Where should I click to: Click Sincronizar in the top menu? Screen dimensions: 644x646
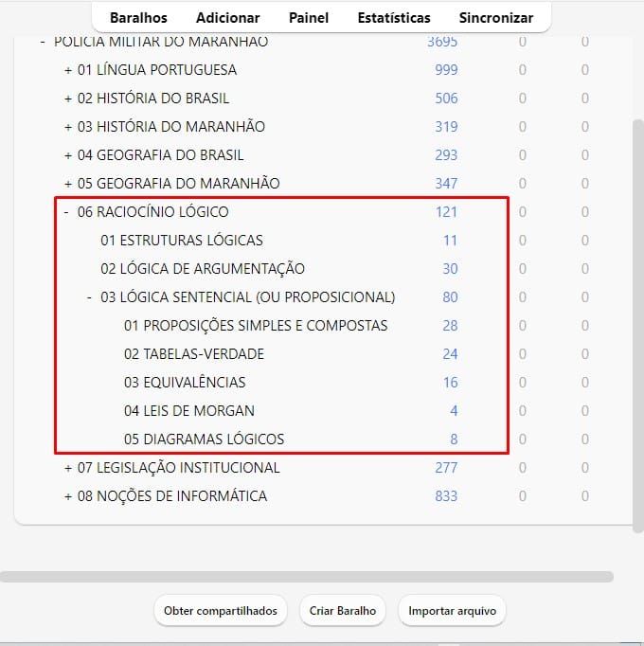point(495,18)
